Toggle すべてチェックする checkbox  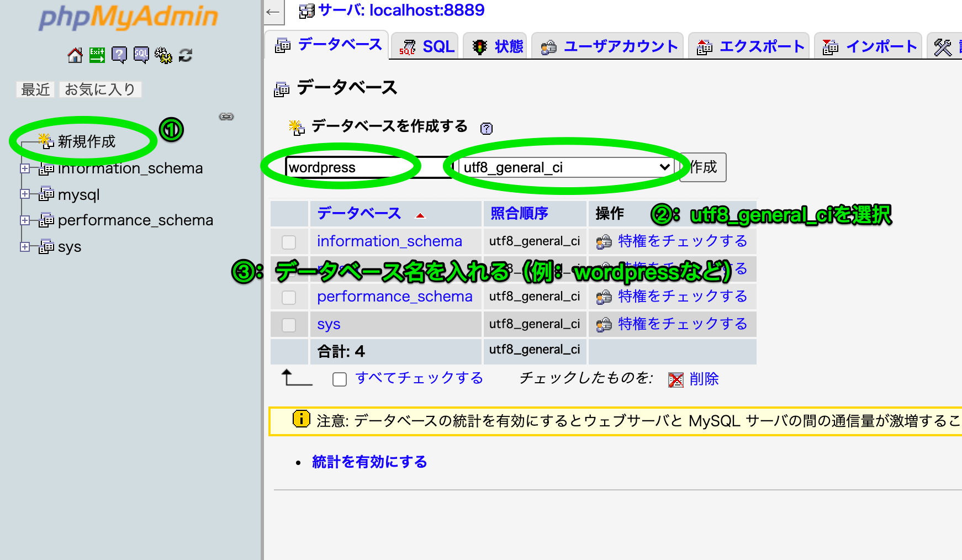pyautogui.click(x=340, y=379)
